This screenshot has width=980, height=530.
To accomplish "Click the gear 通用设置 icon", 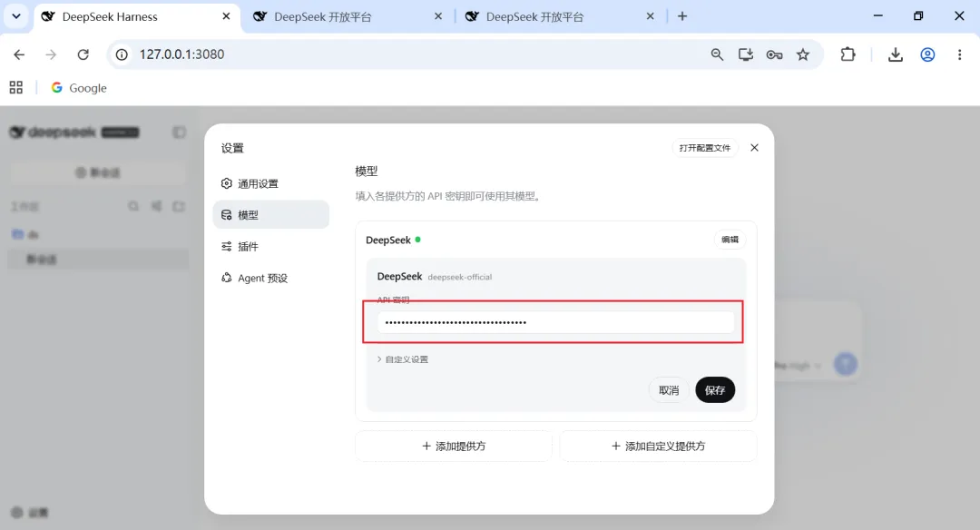I will click(226, 183).
